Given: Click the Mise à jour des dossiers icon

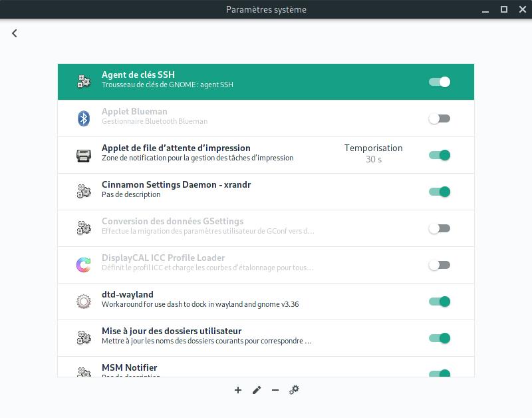Looking at the screenshot, I should pos(84,338).
